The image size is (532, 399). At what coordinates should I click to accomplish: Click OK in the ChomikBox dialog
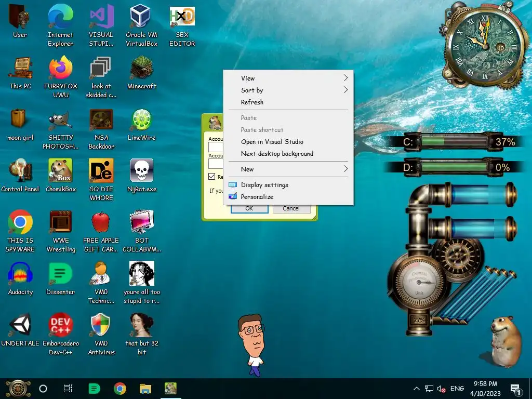point(249,209)
